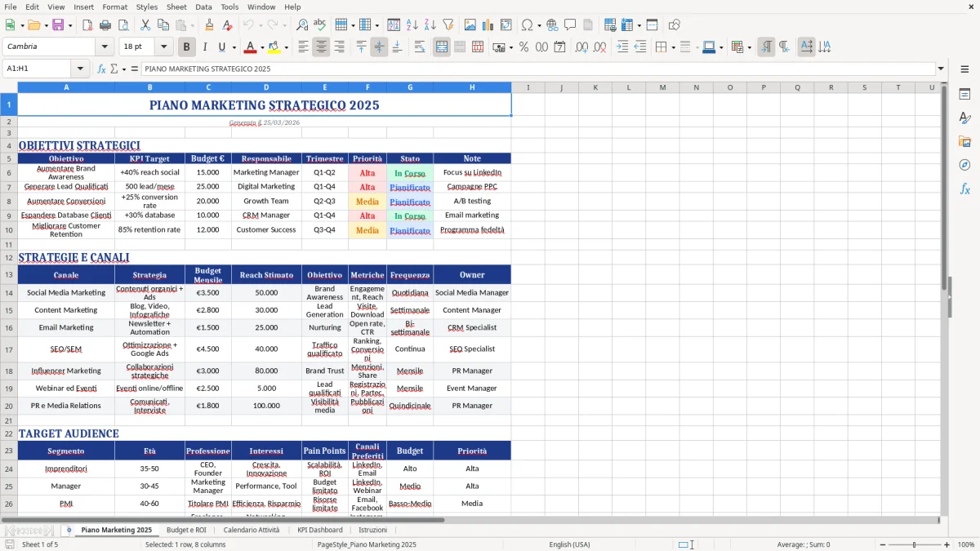This screenshot has width=980, height=551.
Task: Enable underline formatting
Action: click(221, 47)
